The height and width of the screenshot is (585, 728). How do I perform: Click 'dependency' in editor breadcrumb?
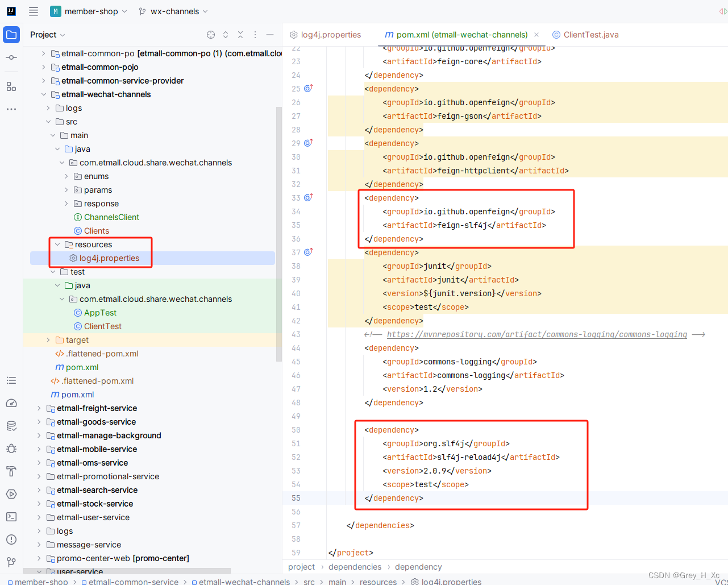tap(418, 567)
